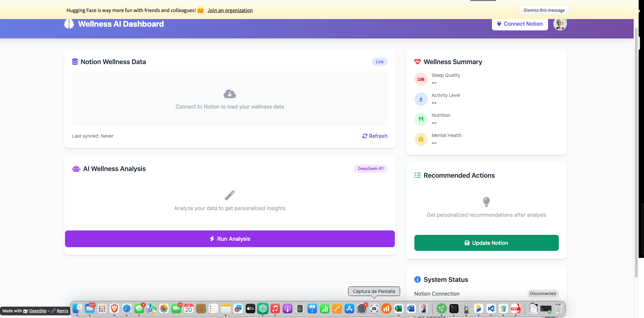Click the System Status info icon

(x=417, y=280)
